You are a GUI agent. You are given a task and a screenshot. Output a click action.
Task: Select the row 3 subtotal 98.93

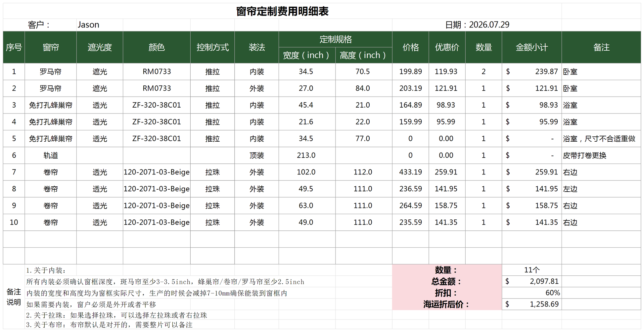tap(532, 105)
